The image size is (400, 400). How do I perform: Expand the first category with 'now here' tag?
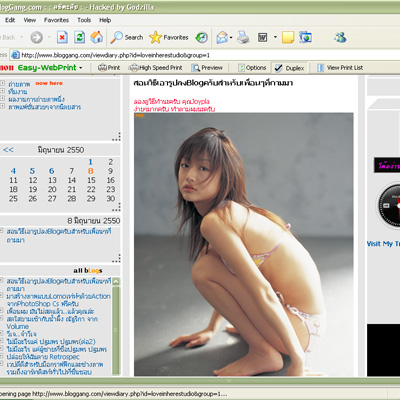[x=2, y=83]
